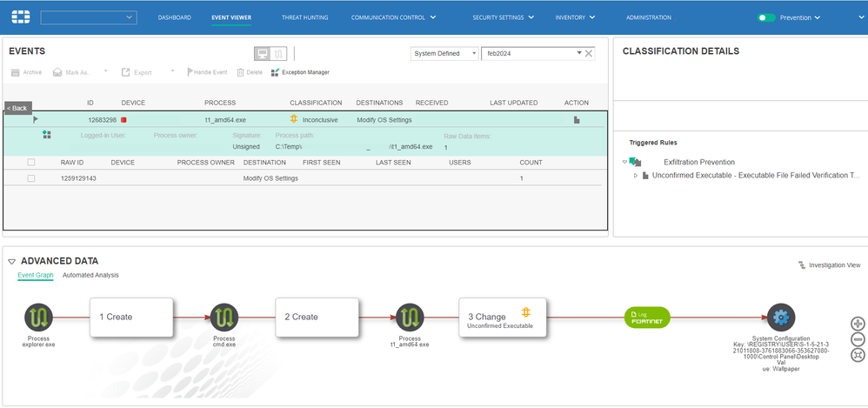Screen dimensions: 868x408
Task: Collapse the Exfiltration Prevention rule tree
Action: [624, 162]
